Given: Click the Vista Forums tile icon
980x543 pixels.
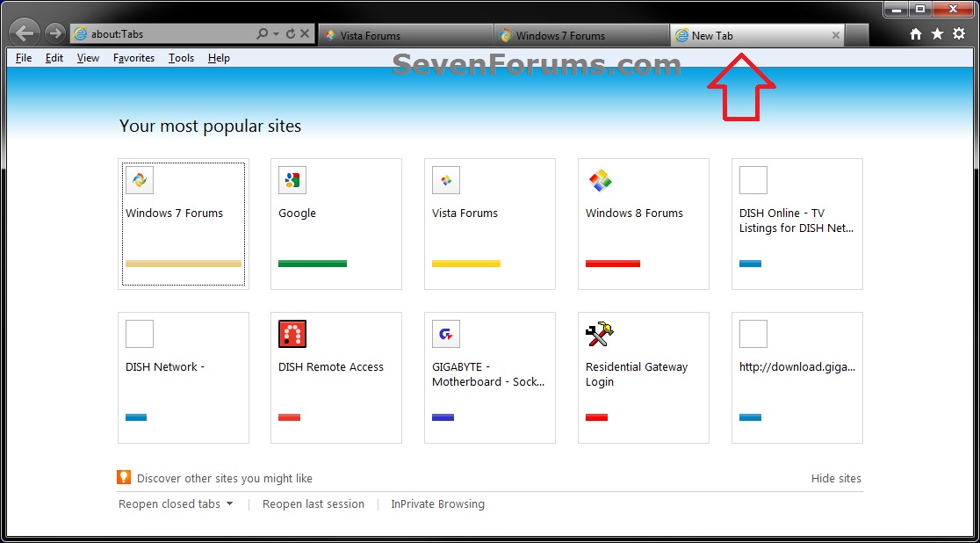Looking at the screenshot, I should tap(446, 180).
